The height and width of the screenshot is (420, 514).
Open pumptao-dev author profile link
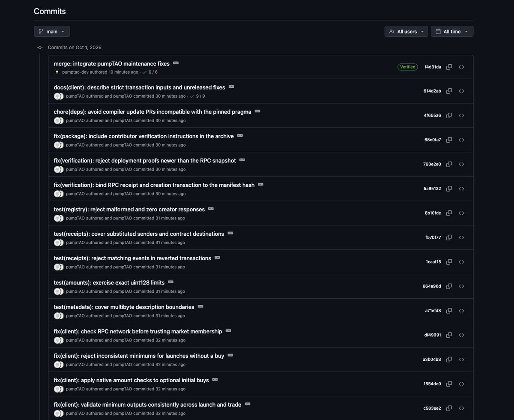tap(75, 72)
